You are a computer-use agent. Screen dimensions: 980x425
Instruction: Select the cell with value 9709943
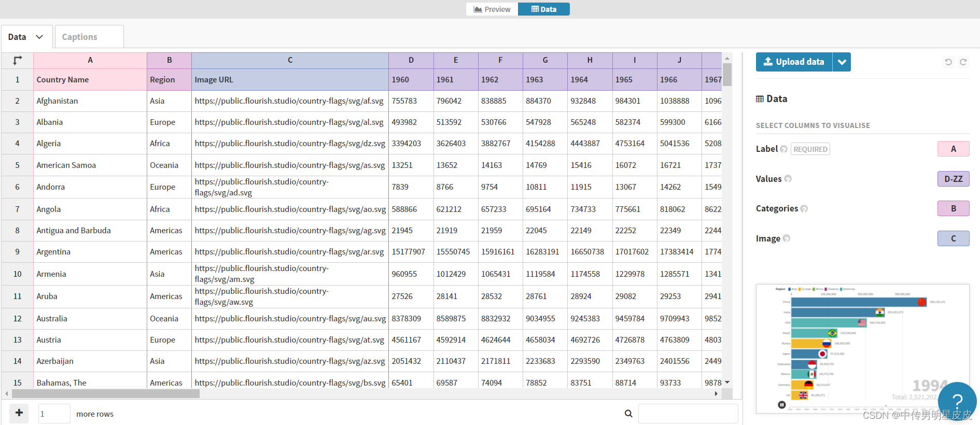679,319
